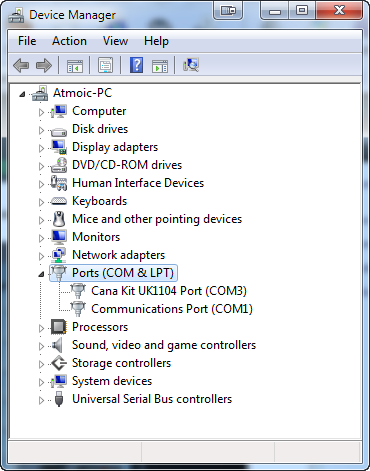Viewport: 370px width, 471px height.
Task: Collapse the Ports (COM & LPT) node
Action: point(41,274)
